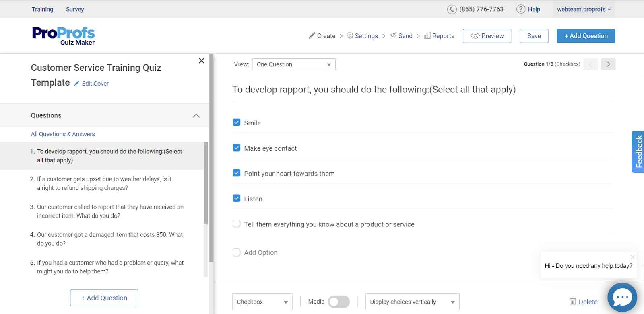Click the Save button
644x314 pixels.
pyautogui.click(x=534, y=36)
